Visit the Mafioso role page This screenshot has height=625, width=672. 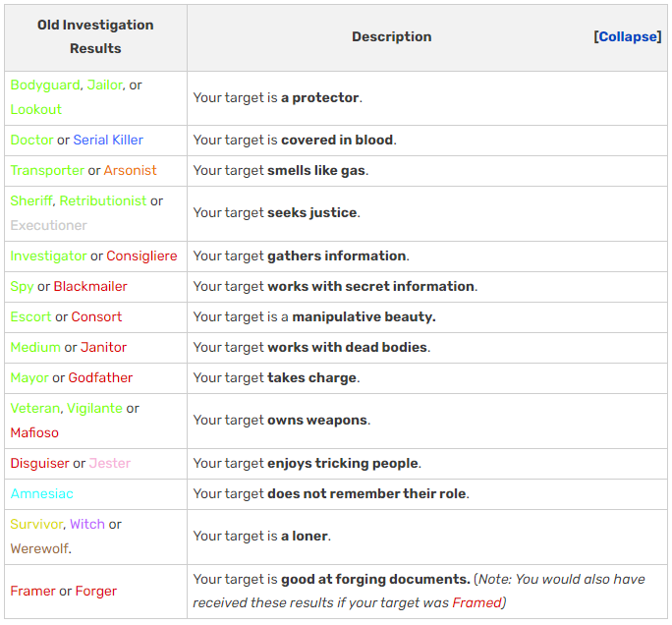pyautogui.click(x=34, y=432)
